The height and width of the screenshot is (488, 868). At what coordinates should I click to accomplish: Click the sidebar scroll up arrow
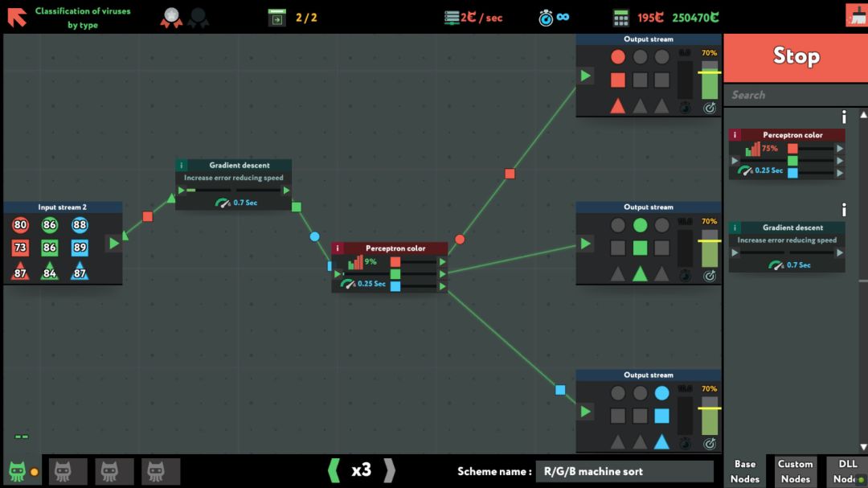click(x=863, y=115)
